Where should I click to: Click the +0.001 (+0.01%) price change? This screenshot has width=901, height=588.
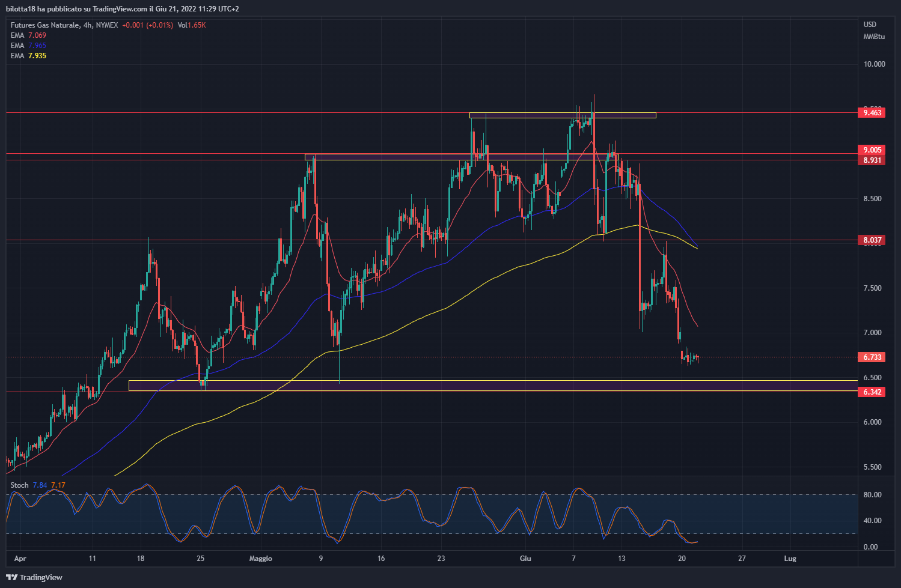[147, 25]
